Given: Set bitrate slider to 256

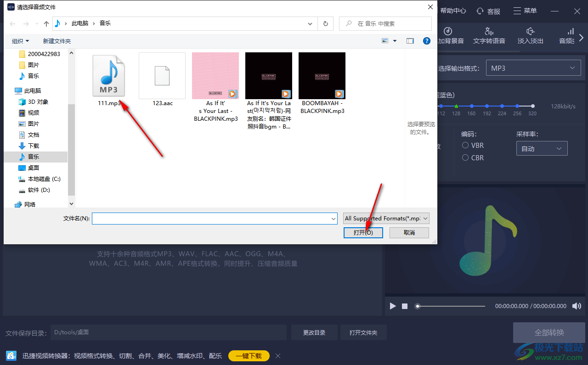Looking at the screenshot, I should click(x=517, y=106).
